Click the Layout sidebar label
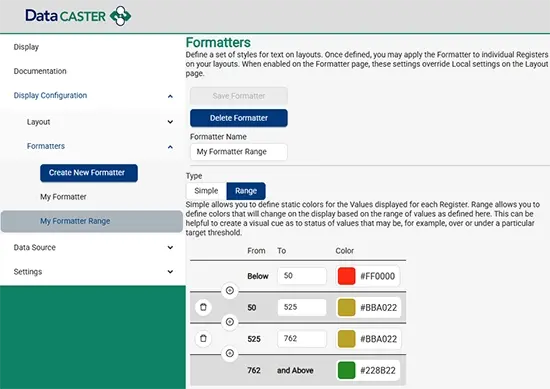 [x=39, y=122]
